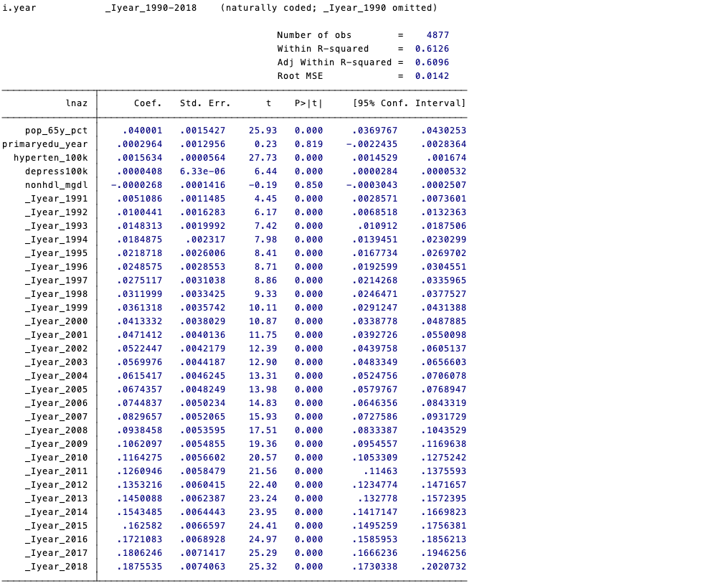Click the Std. Err. column header
Screen dimensions: 728x586
tap(205, 103)
